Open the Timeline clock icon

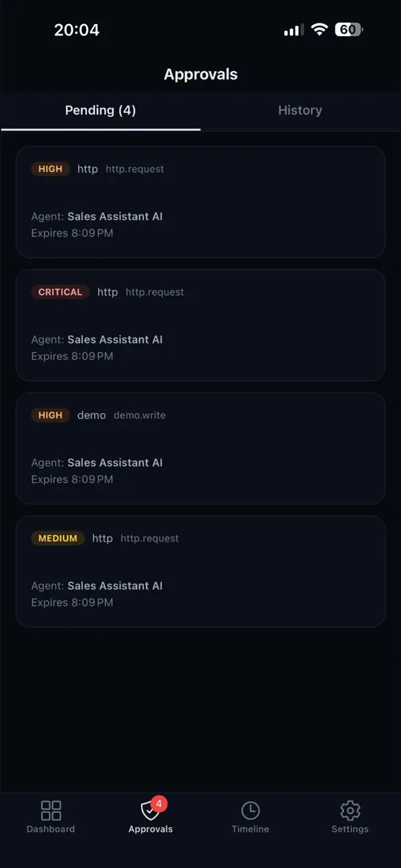(250, 810)
